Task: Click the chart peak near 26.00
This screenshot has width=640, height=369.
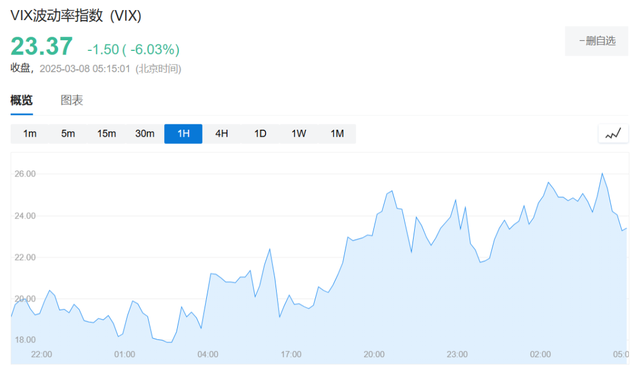Action: [602, 174]
